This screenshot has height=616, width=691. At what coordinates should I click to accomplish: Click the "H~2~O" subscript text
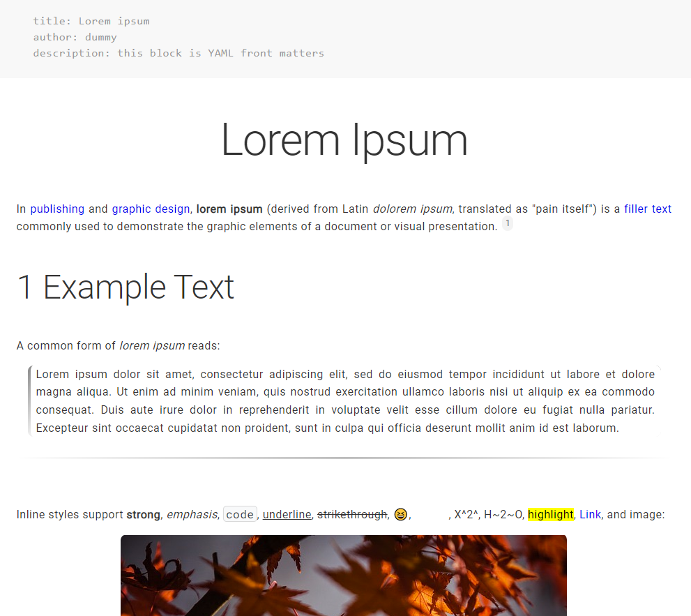(x=503, y=515)
